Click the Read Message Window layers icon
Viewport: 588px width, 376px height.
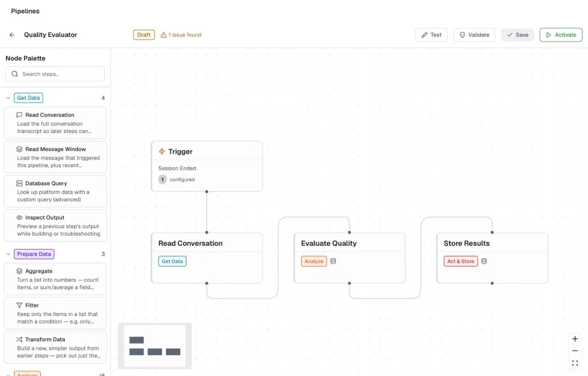(x=19, y=149)
